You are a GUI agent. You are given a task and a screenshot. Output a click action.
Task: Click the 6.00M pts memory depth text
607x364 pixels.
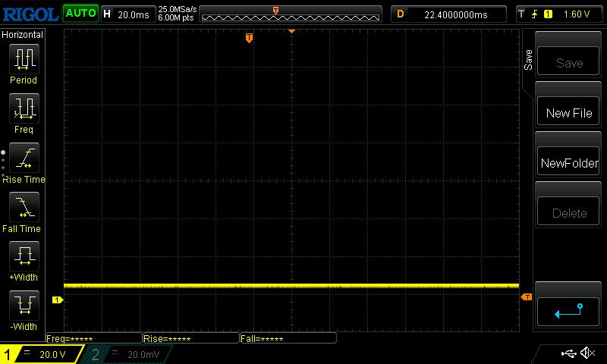176,17
